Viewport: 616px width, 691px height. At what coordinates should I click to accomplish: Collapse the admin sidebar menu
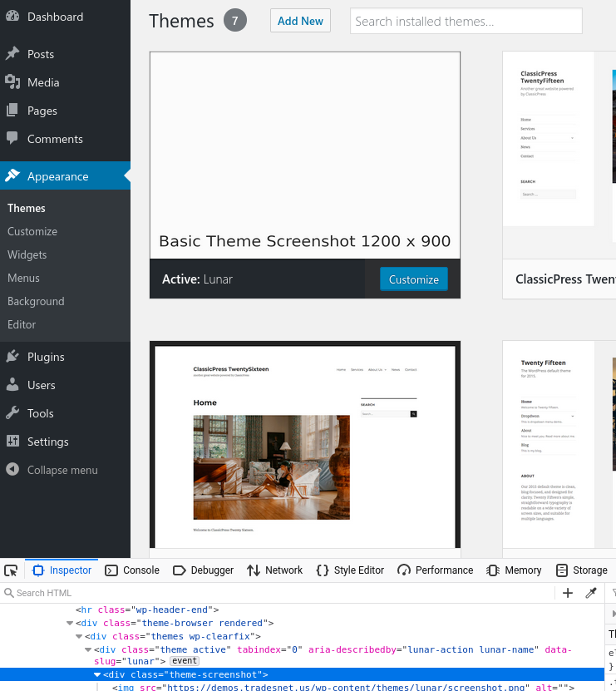pyautogui.click(x=62, y=470)
